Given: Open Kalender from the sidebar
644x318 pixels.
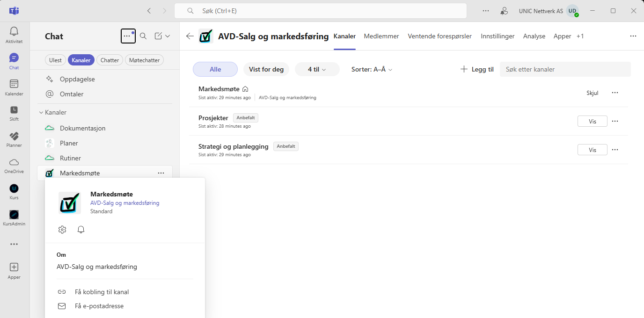Looking at the screenshot, I should (14, 87).
